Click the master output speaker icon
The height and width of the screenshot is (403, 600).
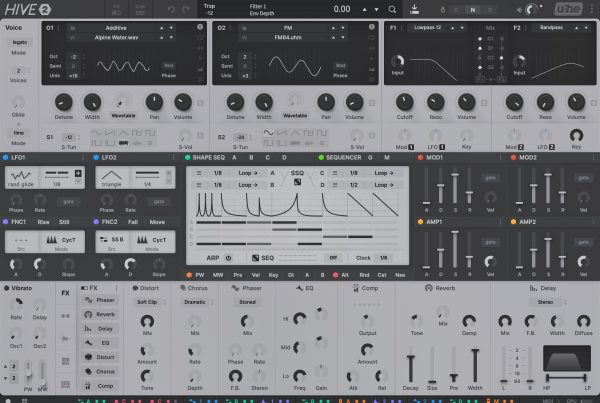[519, 10]
